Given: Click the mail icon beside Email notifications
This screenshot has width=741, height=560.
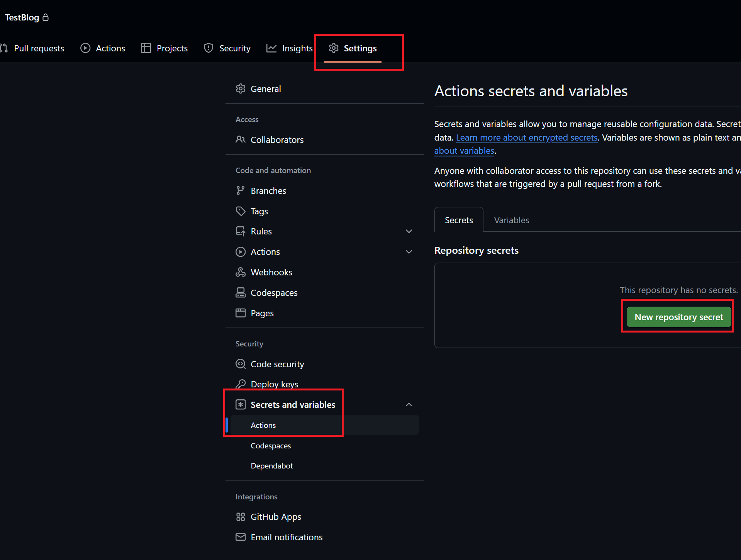Looking at the screenshot, I should [241, 537].
